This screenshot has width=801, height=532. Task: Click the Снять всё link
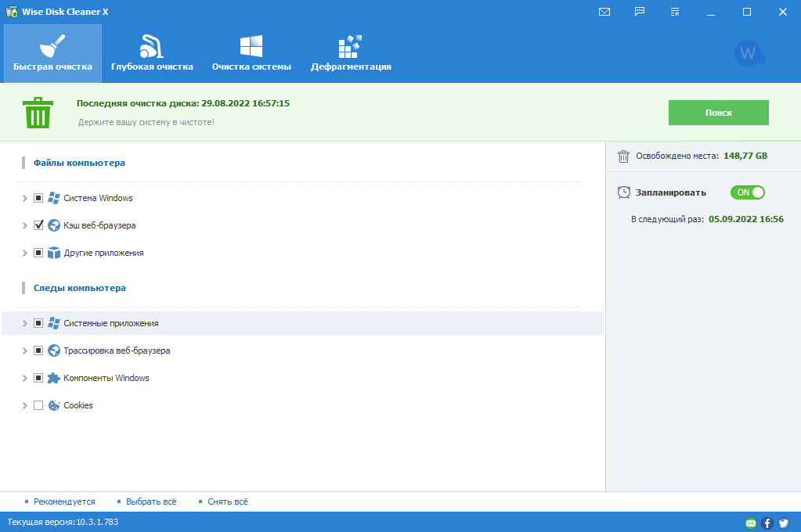(228, 501)
